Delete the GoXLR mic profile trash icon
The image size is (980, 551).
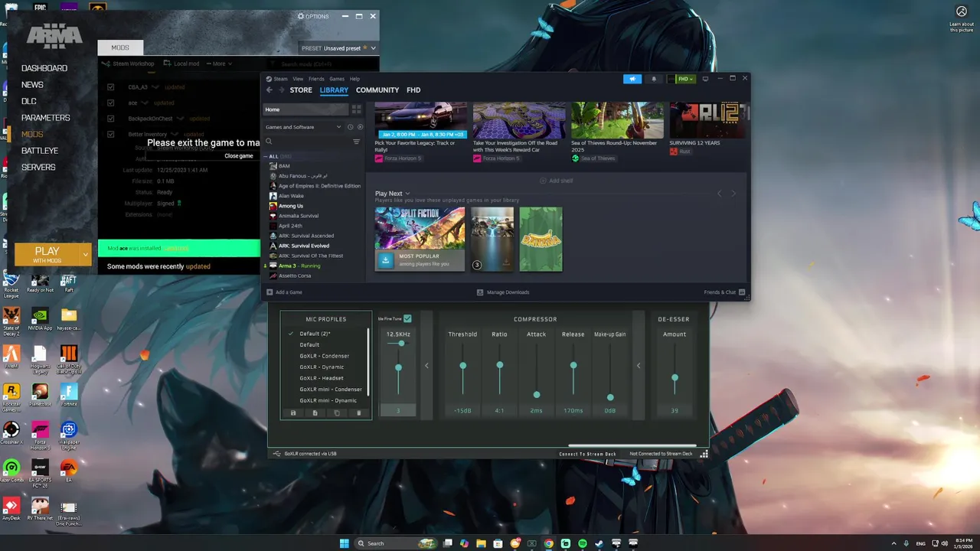click(358, 413)
